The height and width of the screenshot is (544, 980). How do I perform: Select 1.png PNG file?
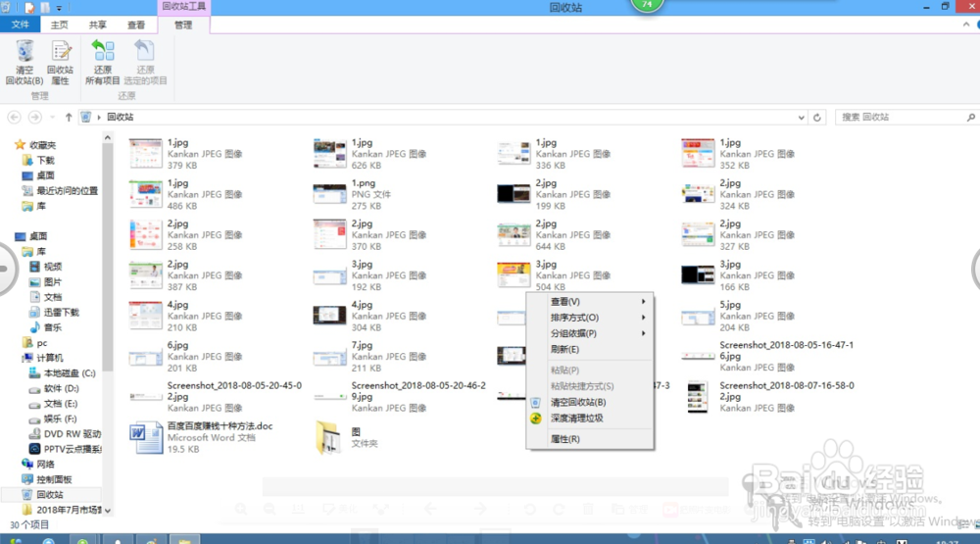[353, 194]
